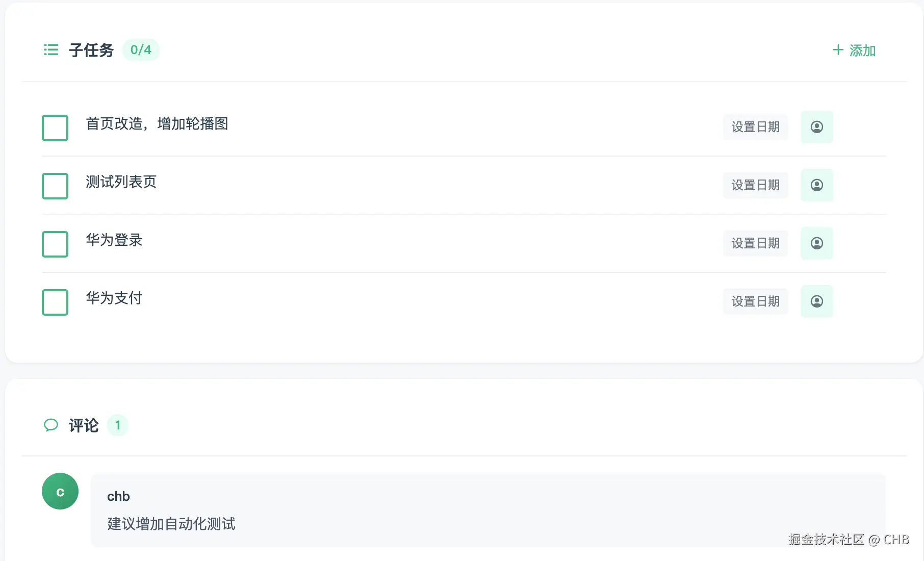
Task: Open date picker on 华为登录 row
Action: click(x=755, y=243)
